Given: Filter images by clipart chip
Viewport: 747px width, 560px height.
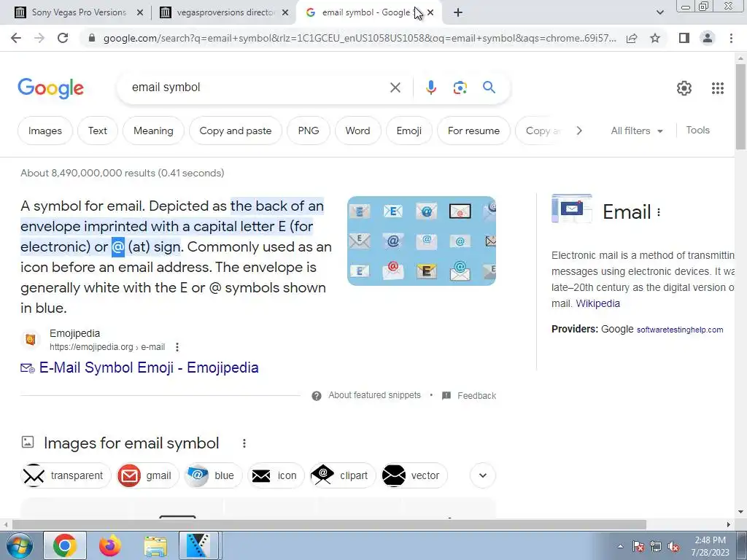Looking at the screenshot, I should [343, 475].
